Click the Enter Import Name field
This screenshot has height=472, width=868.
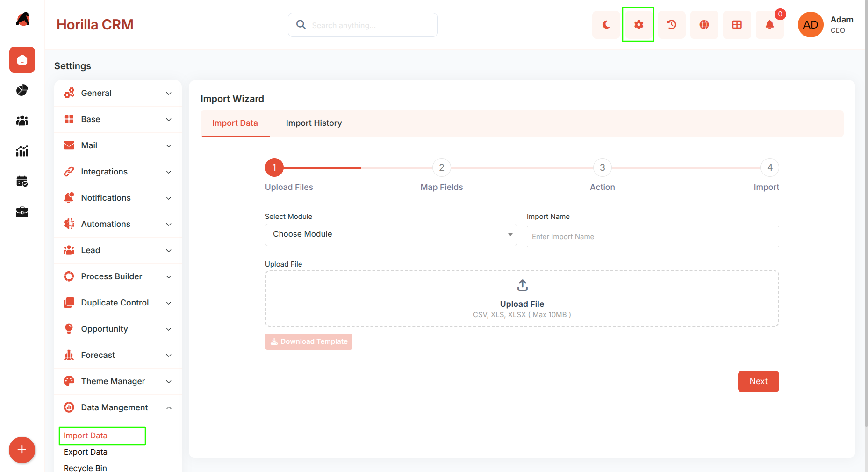tap(653, 237)
